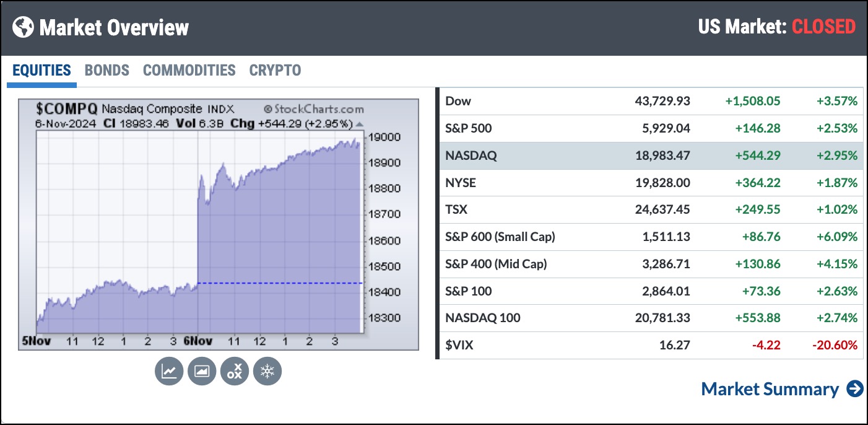Click the Nasdaq Composite chart image
The width and height of the screenshot is (868, 425).
(218, 224)
